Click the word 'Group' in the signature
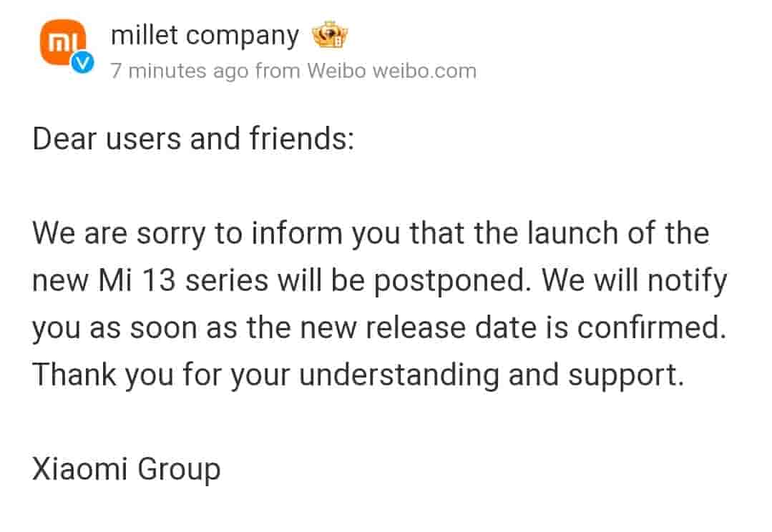This screenshot has width=772, height=532. click(x=179, y=470)
